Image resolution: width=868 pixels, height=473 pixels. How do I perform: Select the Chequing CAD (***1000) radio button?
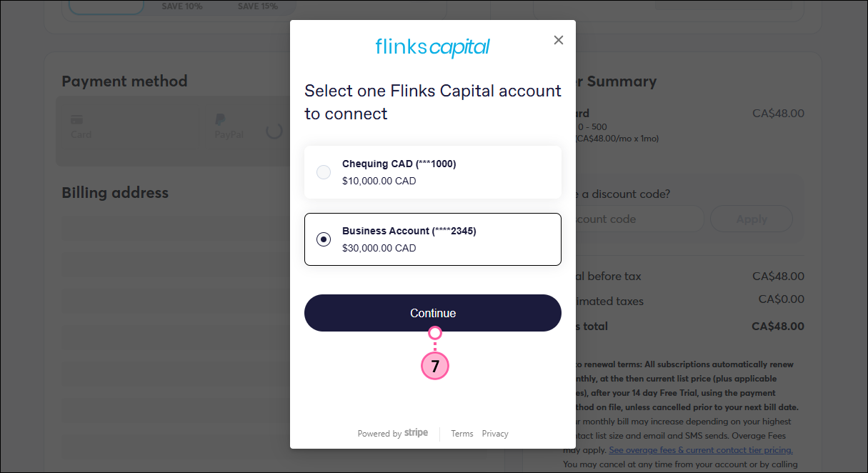tap(324, 172)
